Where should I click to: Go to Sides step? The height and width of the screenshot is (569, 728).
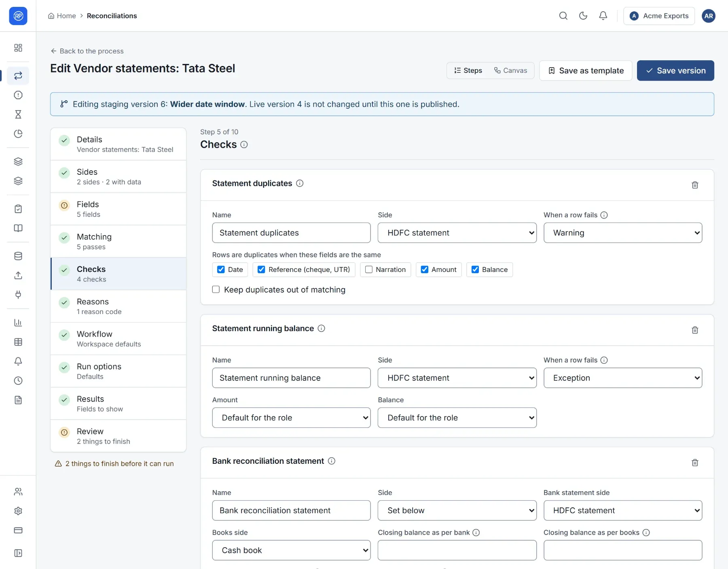(x=118, y=177)
